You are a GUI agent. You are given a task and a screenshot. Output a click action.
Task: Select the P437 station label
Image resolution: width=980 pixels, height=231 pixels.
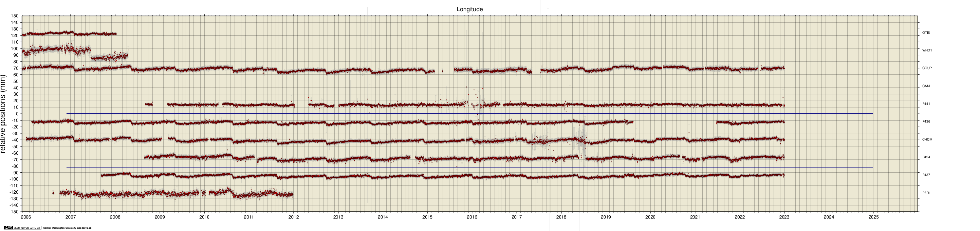point(926,175)
